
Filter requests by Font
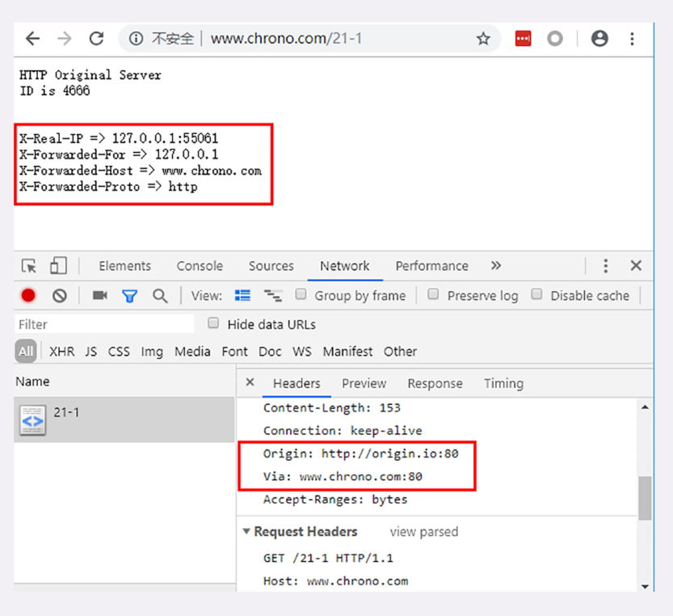point(234,352)
